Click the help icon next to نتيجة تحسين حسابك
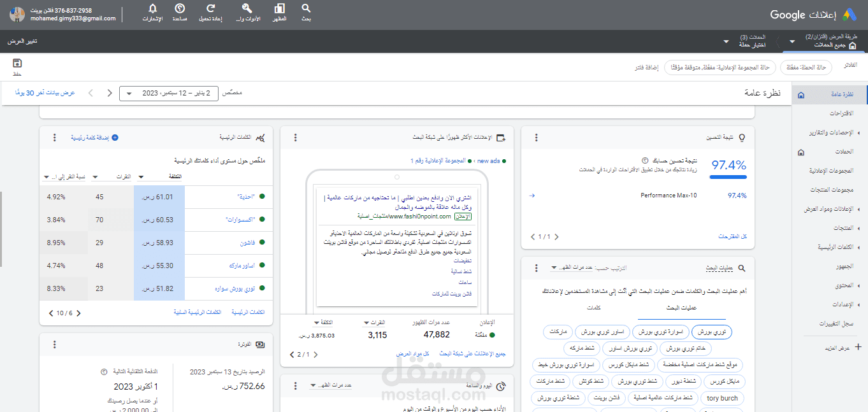 (644, 161)
